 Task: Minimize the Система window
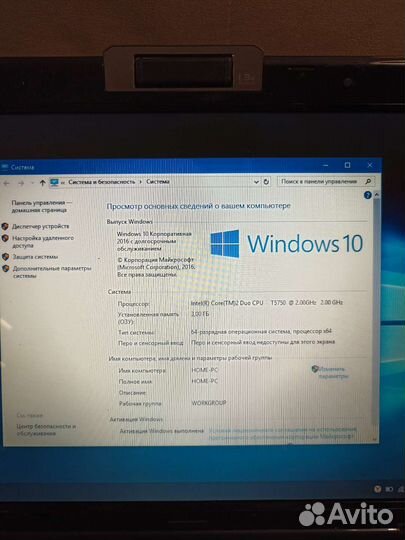pos(325,166)
